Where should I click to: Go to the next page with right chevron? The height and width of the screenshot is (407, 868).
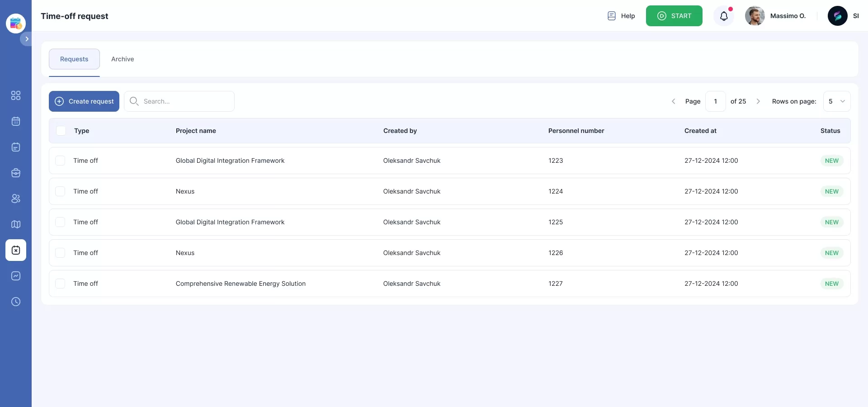click(x=758, y=101)
